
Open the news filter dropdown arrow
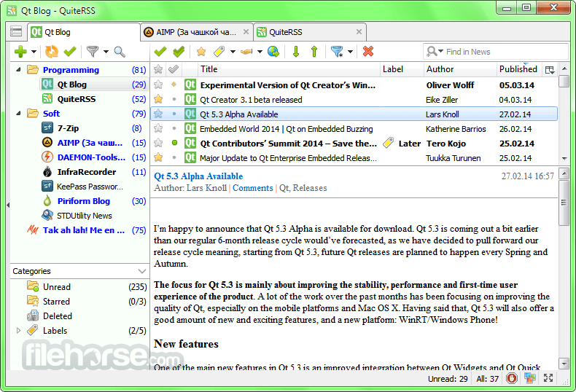350,52
